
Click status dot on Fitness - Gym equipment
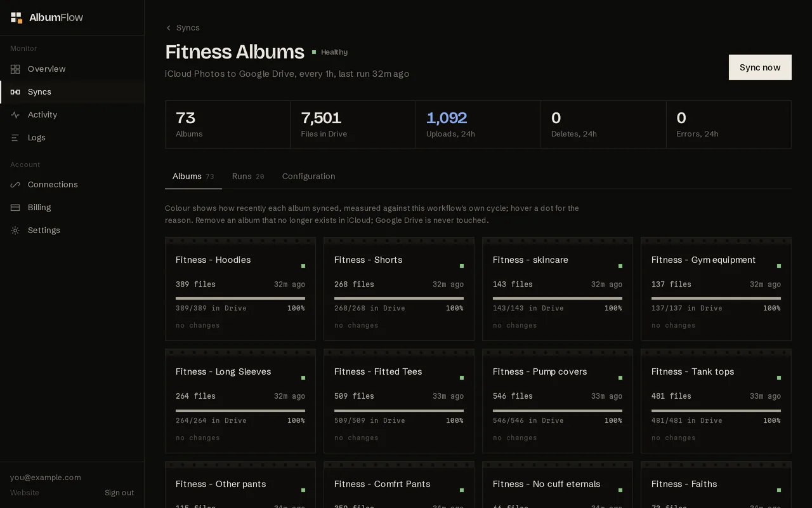click(779, 266)
